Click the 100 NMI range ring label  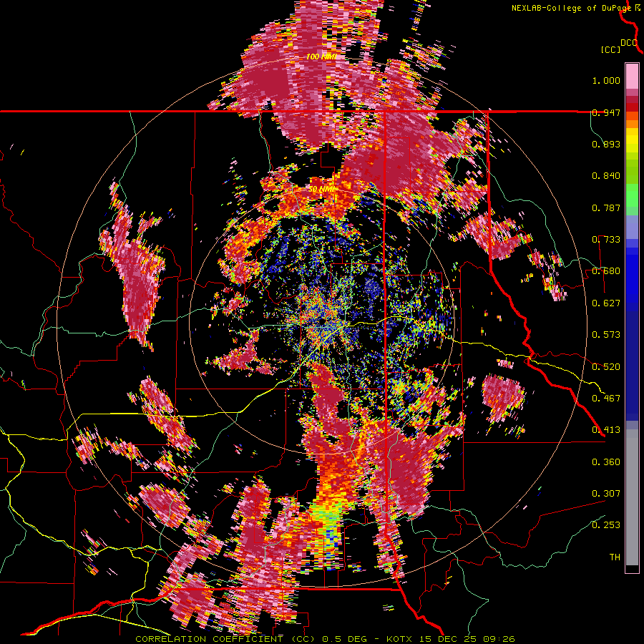[x=321, y=57]
